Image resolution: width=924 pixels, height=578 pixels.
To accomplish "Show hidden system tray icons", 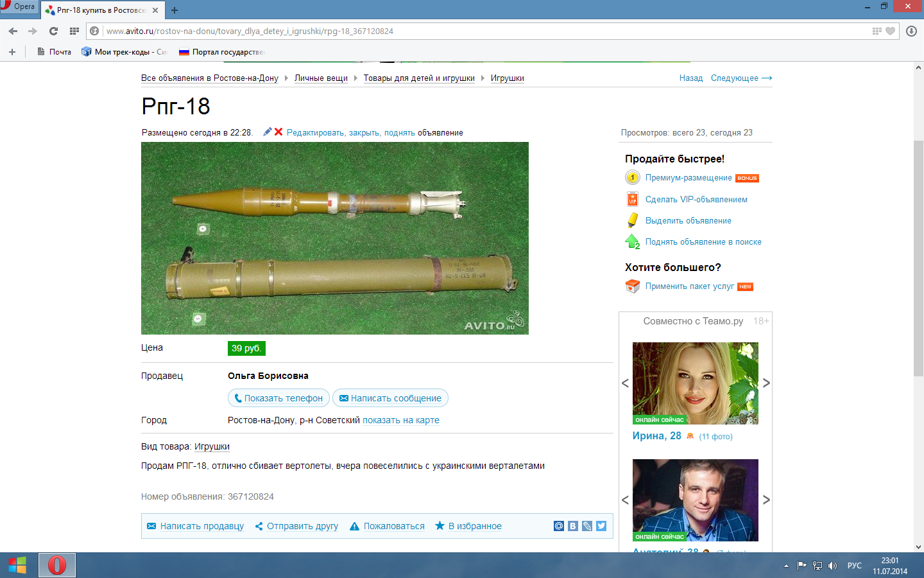I will click(x=786, y=566).
